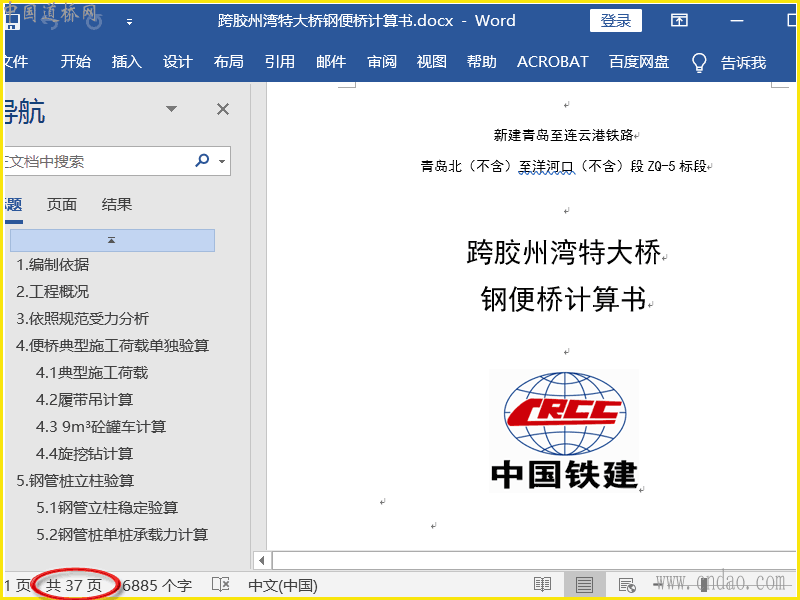800x600 pixels.
Task: Switch to the 页面 navigation tab
Action: [62, 205]
